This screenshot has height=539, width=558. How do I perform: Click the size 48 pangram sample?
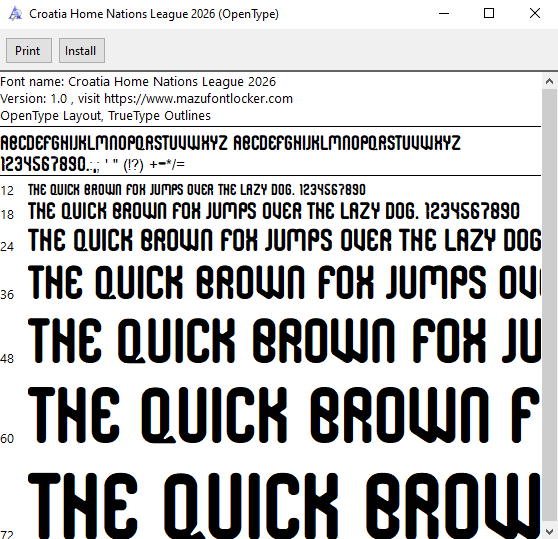[x=284, y=341]
